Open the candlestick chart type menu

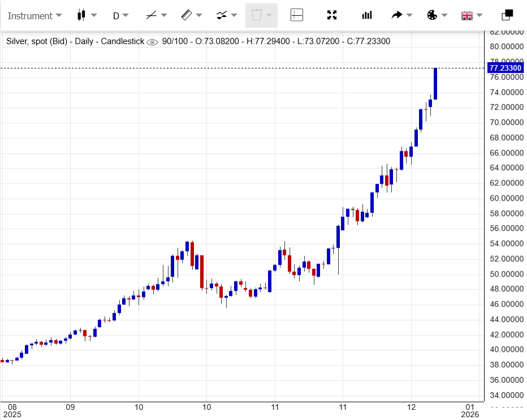(x=87, y=15)
